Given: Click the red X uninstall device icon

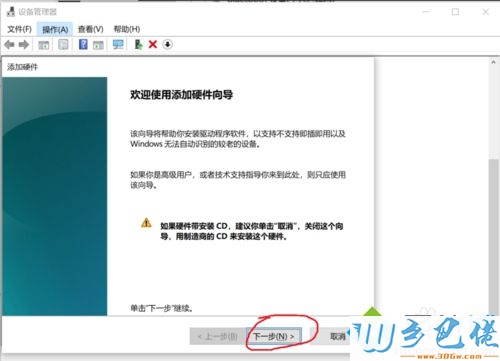Looking at the screenshot, I should click(153, 44).
